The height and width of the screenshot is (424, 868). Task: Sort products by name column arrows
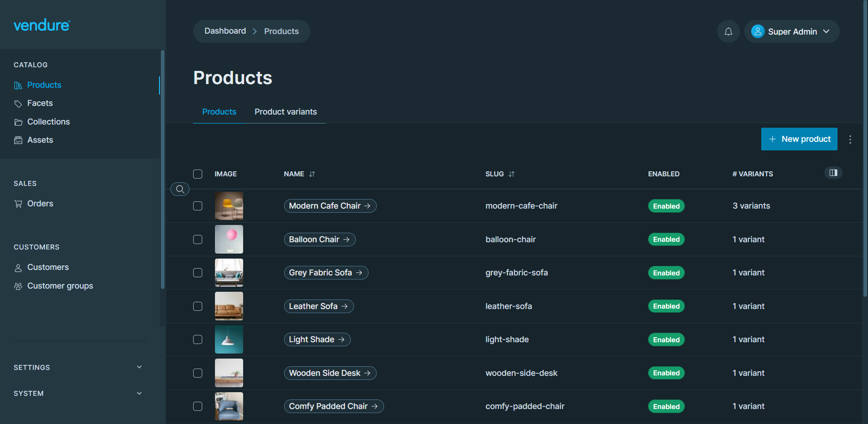coord(312,174)
